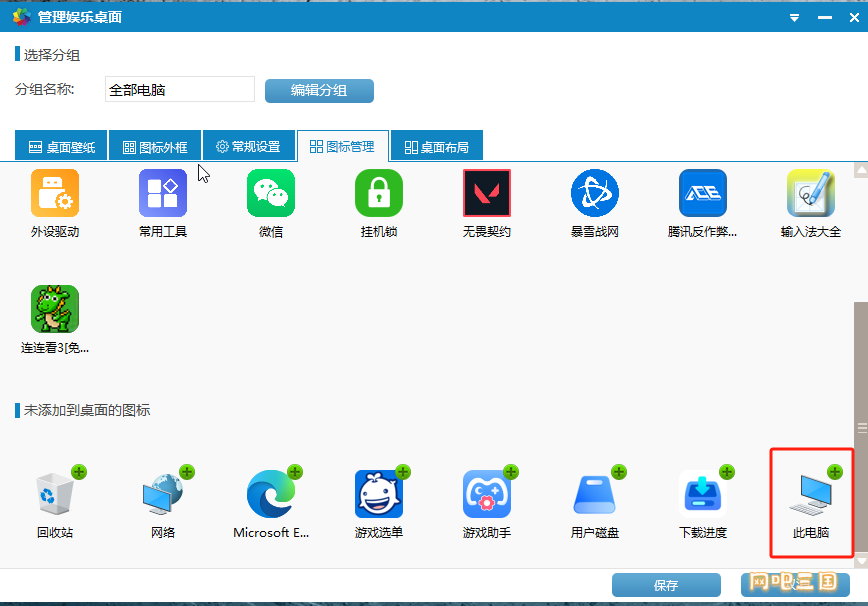Click the 网络 network icon
Screen dimensions: 868x606
pos(163,494)
